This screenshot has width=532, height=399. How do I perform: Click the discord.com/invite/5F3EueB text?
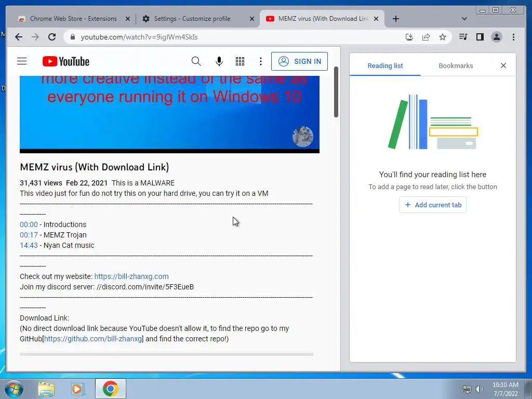pos(145,287)
